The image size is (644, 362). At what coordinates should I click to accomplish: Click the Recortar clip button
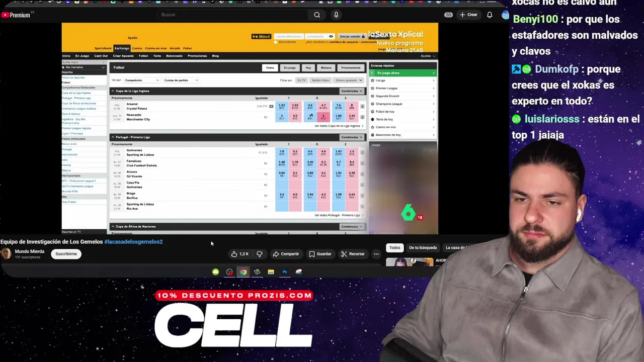[352, 254]
